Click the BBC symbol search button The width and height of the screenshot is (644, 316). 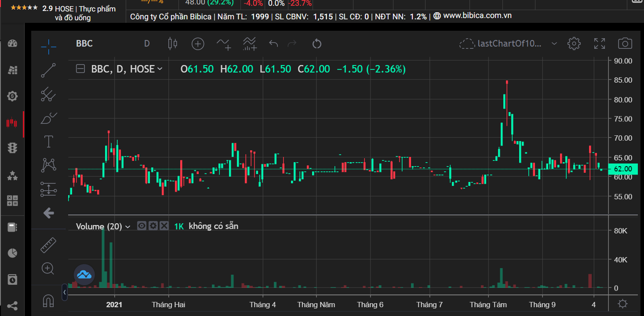pyautogui.click(x=84, y=44)
